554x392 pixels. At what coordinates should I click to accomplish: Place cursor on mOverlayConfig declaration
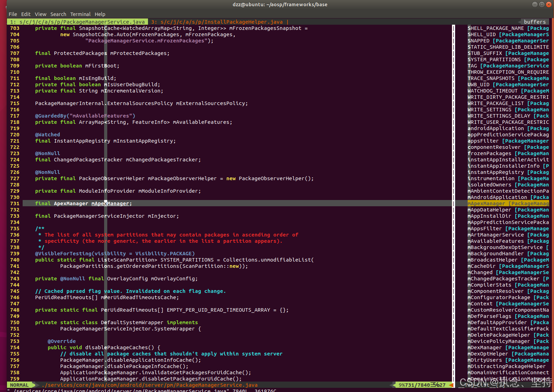[116, 279]
